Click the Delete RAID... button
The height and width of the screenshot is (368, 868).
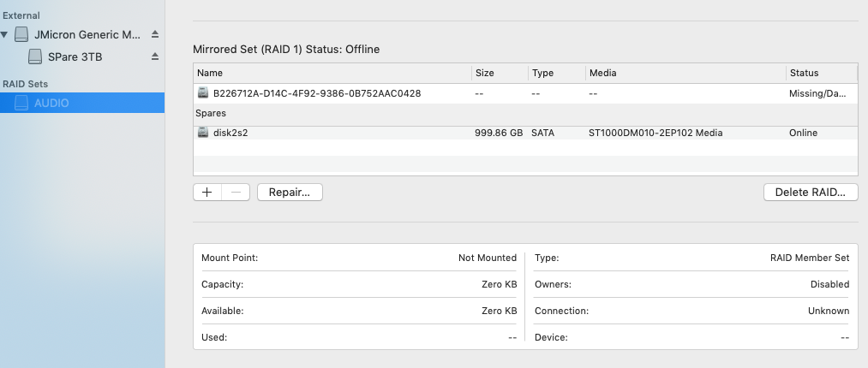click(810, 193)
